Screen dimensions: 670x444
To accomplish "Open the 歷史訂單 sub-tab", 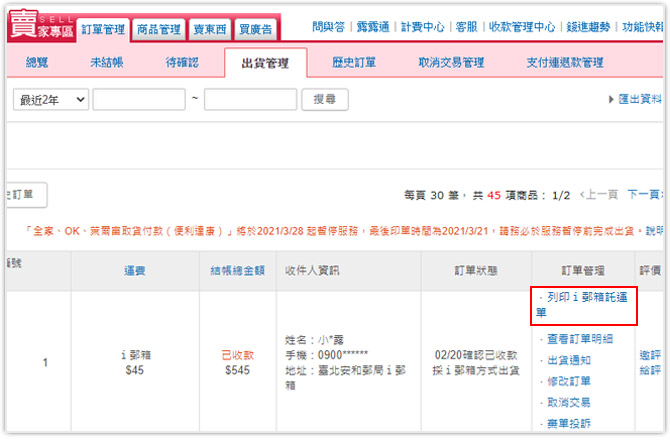I will 354,63.
